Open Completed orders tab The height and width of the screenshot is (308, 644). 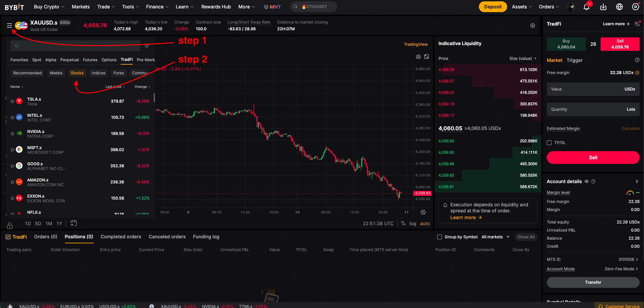[121, 237]
